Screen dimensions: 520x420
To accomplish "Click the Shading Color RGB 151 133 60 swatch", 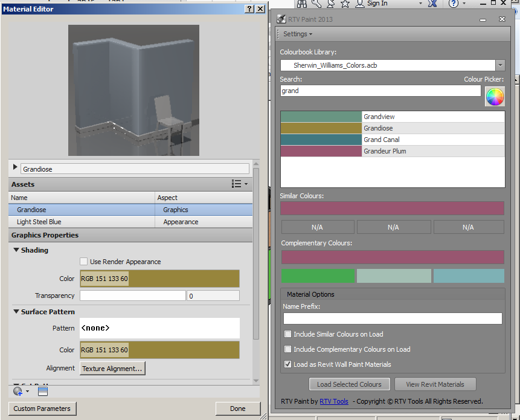I will click(159, 279).
